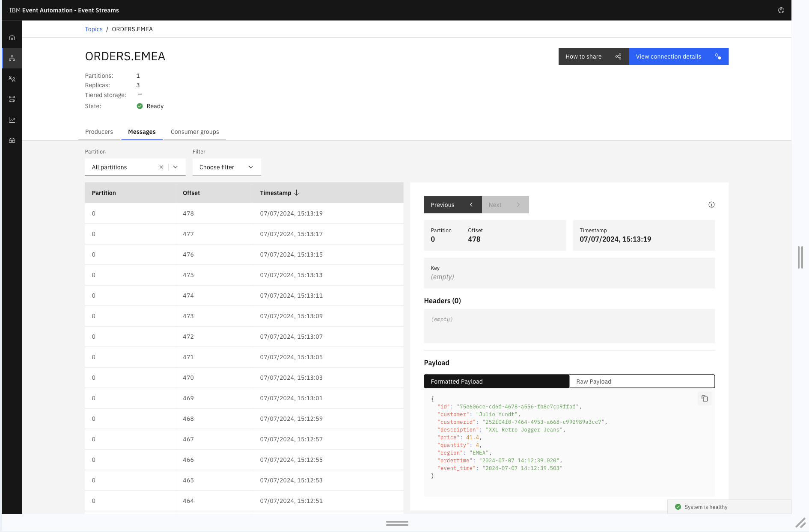Select message row with offset 477
Screen dimensions: 809x532
tap(244, 234)
